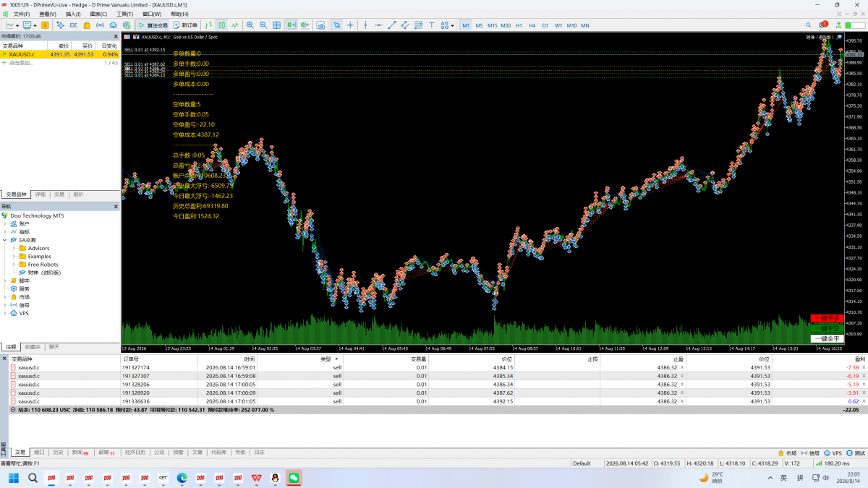Switch to the 历史 tab in toolbox
This screenshot has width=868, height=488.
coord(59,453)
